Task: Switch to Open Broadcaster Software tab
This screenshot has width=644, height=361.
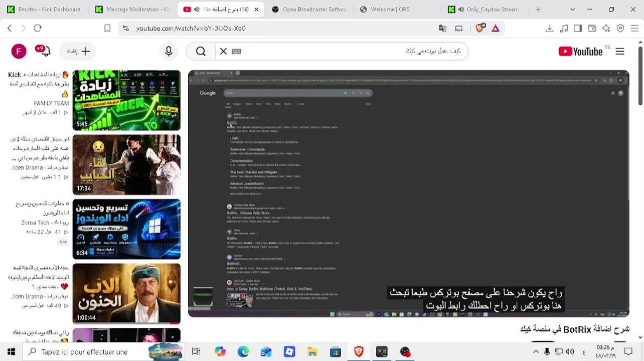Action: [309, 9]
